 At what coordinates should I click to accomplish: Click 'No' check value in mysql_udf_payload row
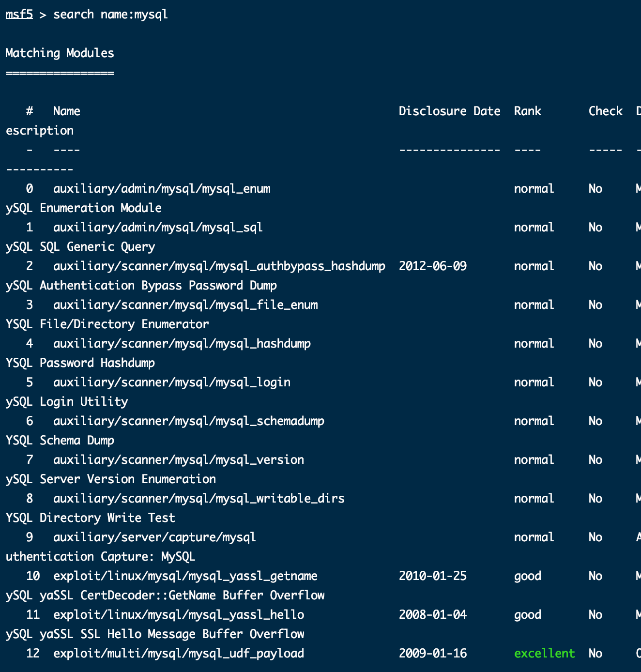click(x=595, y=654)
